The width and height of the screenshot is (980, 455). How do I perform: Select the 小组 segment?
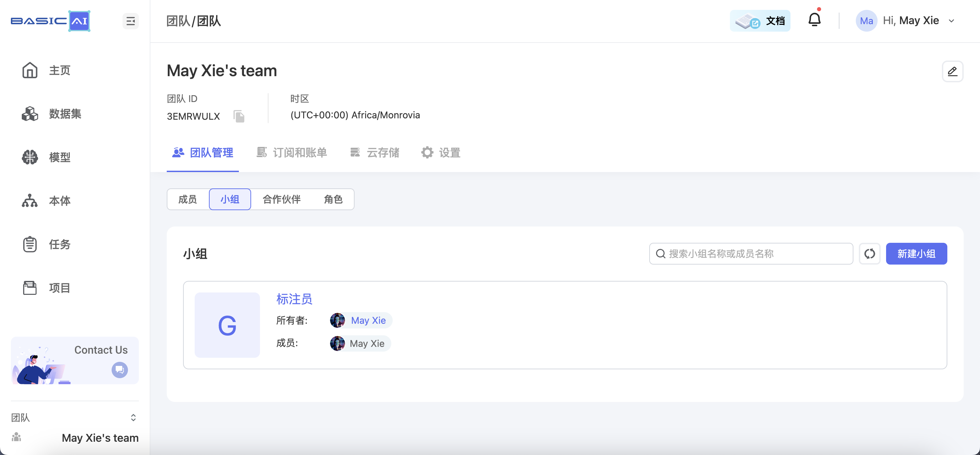pos(230,199)
